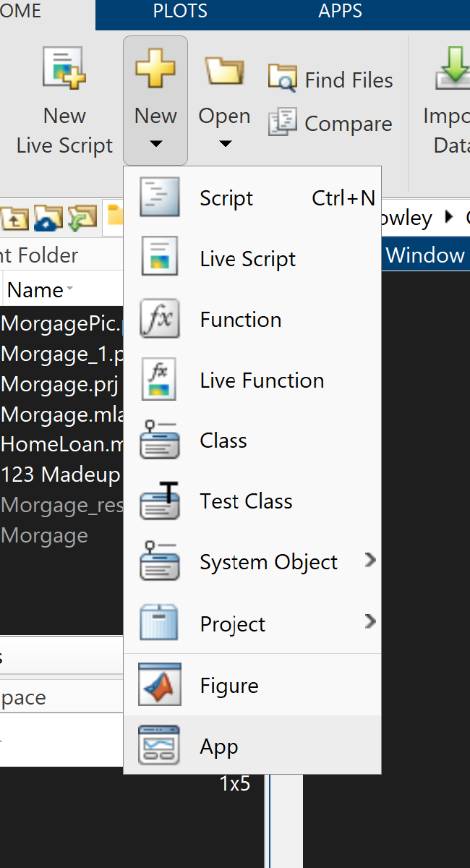Select the MorgagePic file
470x868 pixels.
click(x=61, y=323)
